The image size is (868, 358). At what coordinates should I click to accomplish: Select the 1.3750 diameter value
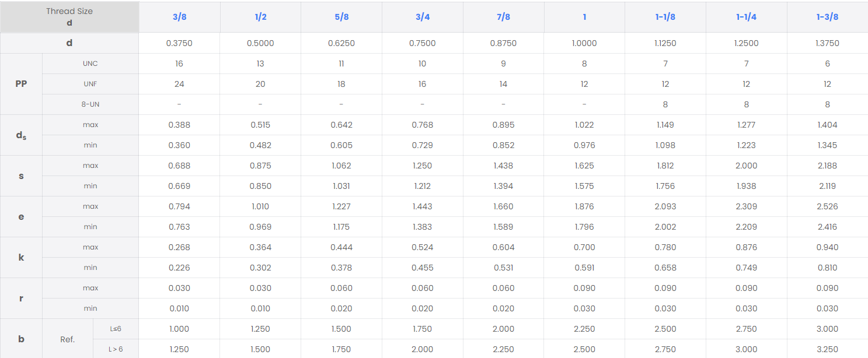click(827, 43)
